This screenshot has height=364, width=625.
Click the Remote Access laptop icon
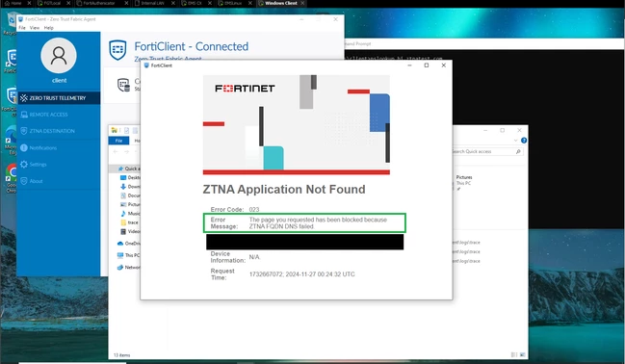pos(24,115)
